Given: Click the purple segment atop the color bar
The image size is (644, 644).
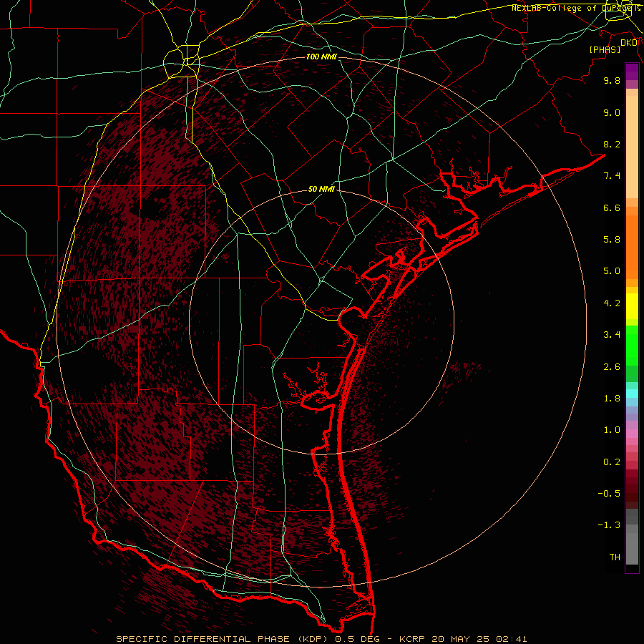Looking at the screenshot, I should coord(632,72).
